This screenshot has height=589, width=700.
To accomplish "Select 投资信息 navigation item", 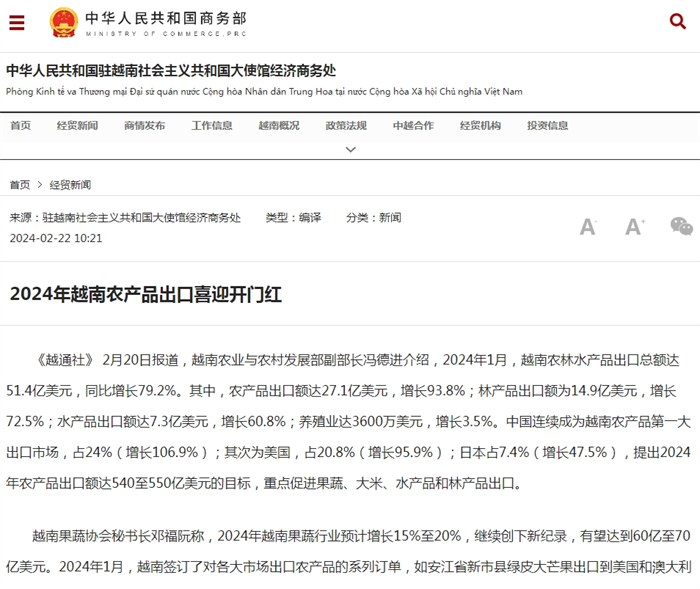I will click(547, 126).
